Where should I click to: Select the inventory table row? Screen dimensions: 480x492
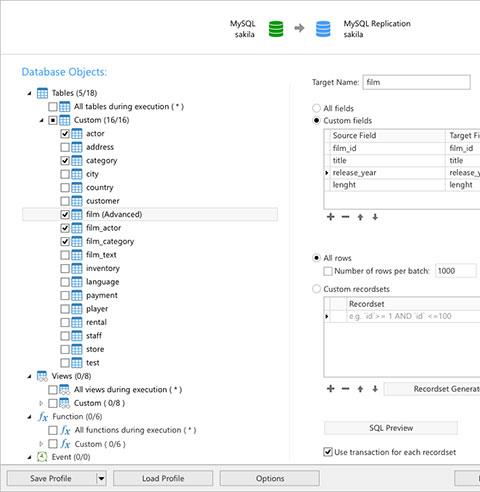[x=150, y=269]
